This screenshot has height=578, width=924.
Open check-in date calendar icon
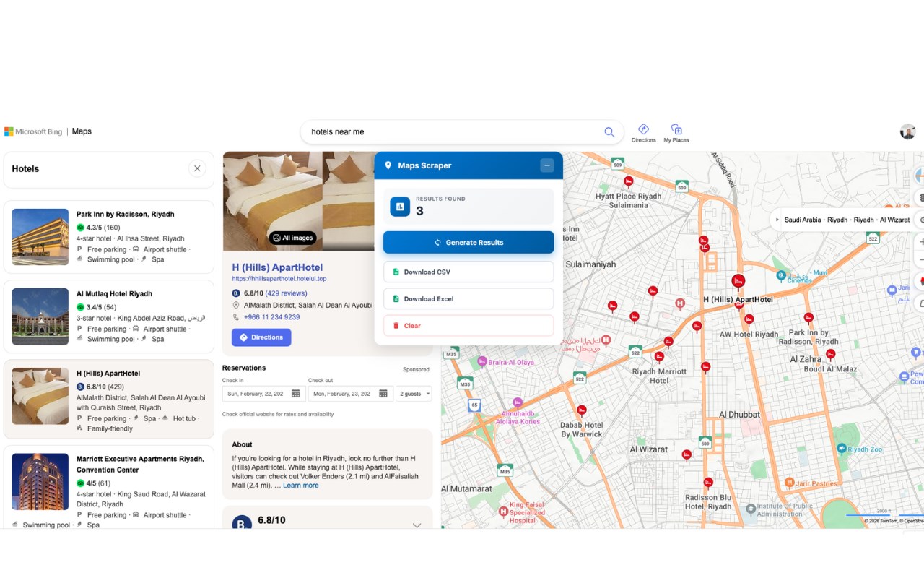(x=295, y=394)
